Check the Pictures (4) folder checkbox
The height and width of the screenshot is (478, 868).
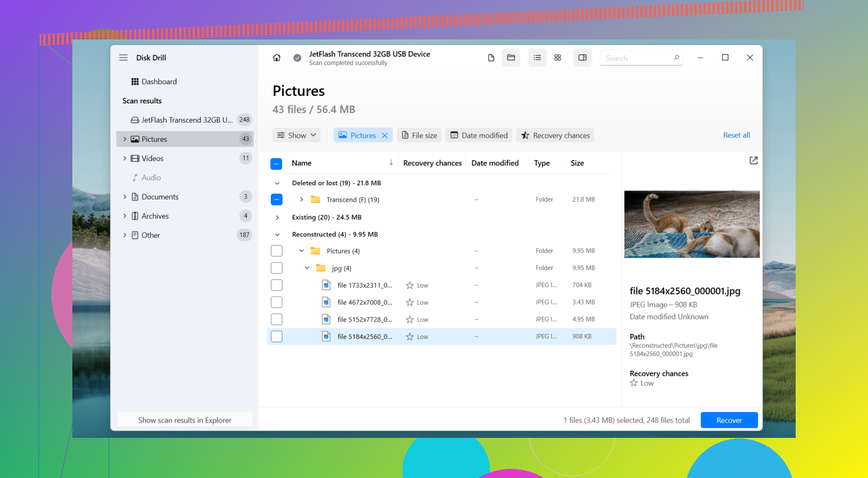pyautogui.click(x=276, y=251)
